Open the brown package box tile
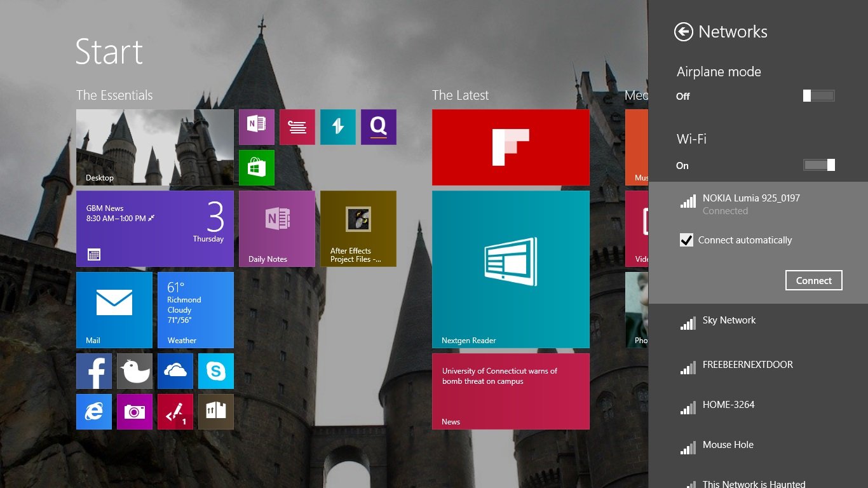 (x=216, y=412)
